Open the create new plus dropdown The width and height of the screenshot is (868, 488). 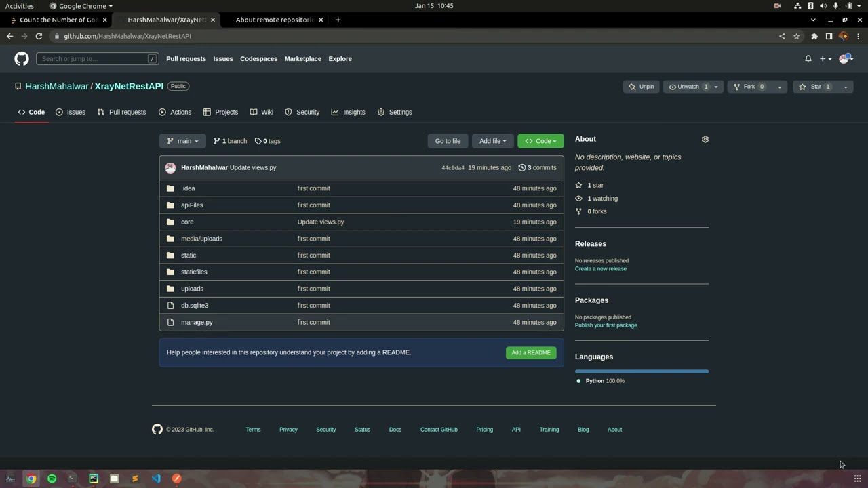(825, 59)
